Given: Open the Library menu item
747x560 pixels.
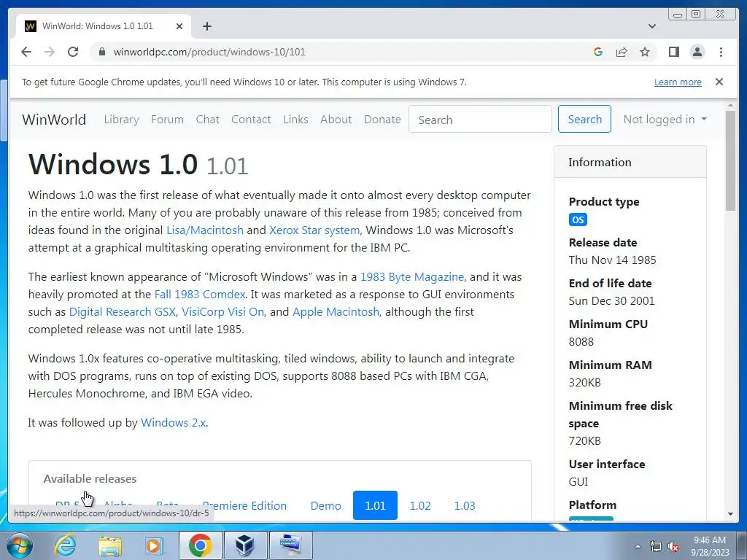Looking at the screenshot, I should [x=122, y=120].
